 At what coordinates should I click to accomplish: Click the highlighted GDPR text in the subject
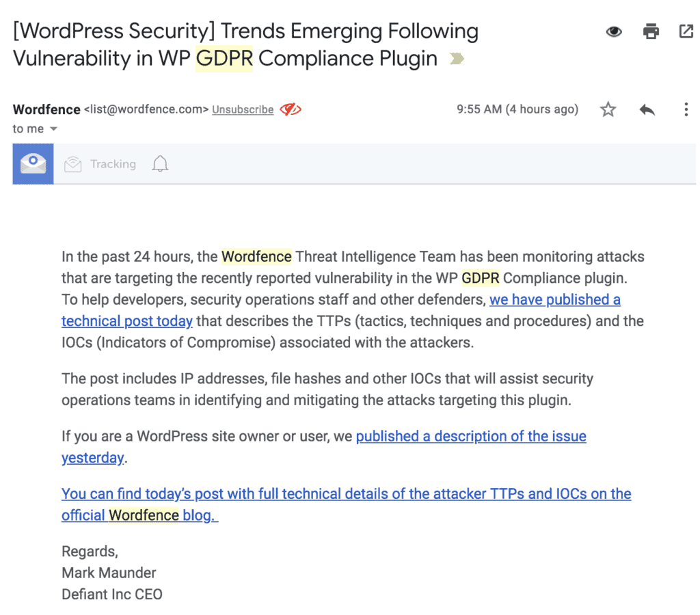tap(225, 59)
